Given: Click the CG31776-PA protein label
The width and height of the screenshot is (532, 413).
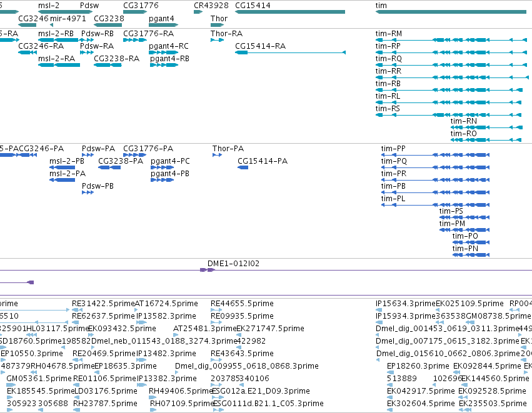Looking at the screenshot, I should [x=148, y=149].
